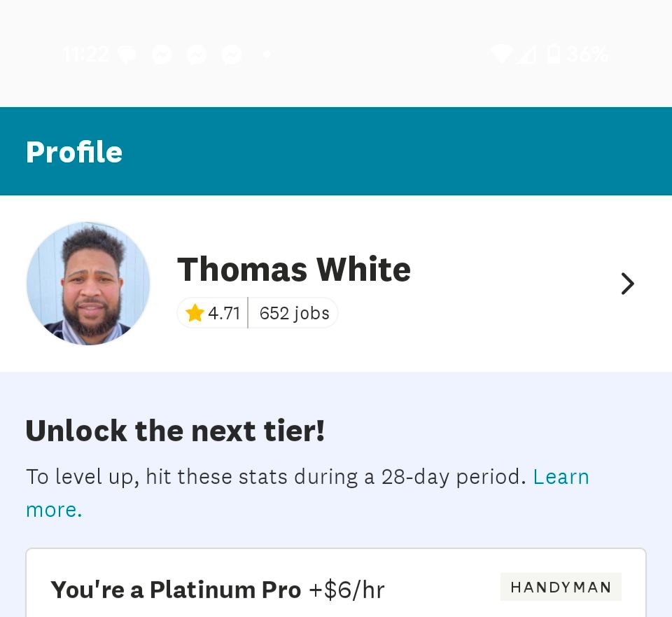The height and width of the screenshot is (617, 672).
Task: Tap the +$6/hr bonus text
Action: [346, 590]
